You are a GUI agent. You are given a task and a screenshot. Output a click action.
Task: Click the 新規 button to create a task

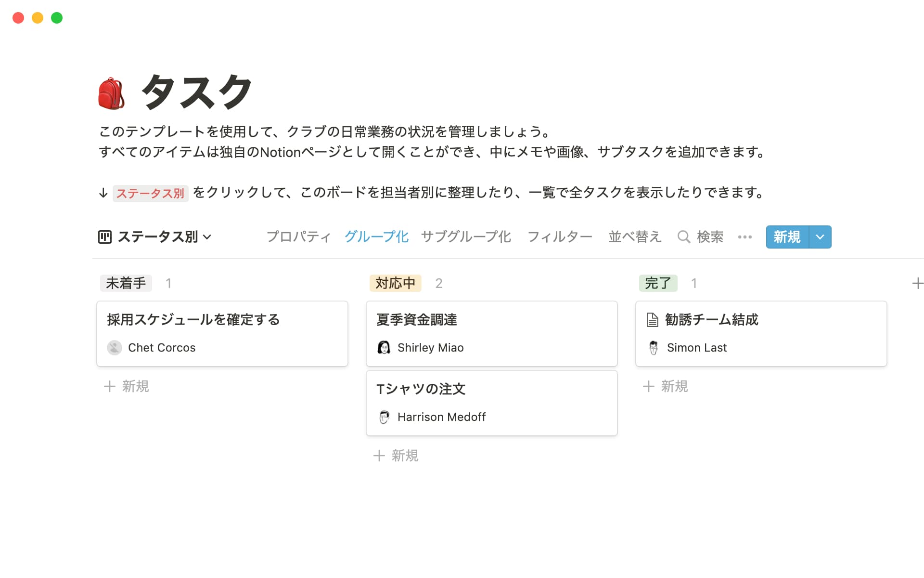(x=786, y=236)
